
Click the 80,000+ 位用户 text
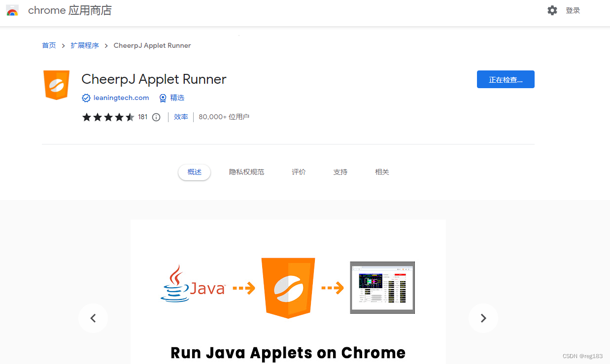(224, 117)
